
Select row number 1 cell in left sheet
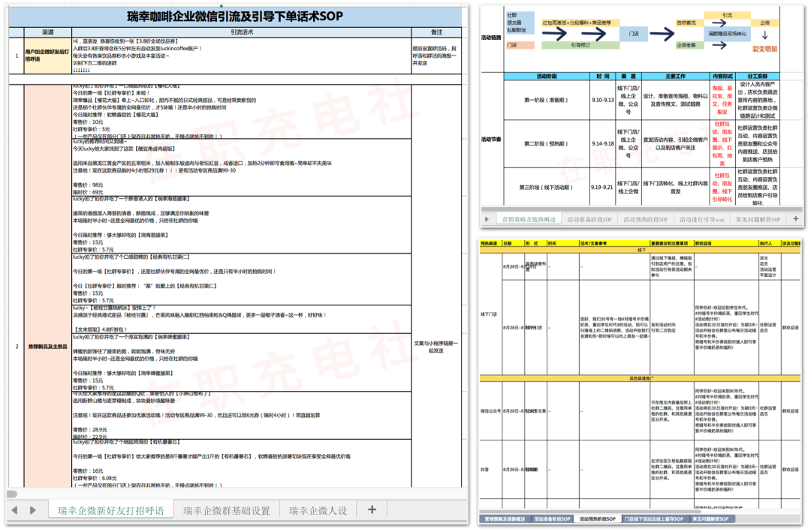pyautogui.click(x=17, y=56)
